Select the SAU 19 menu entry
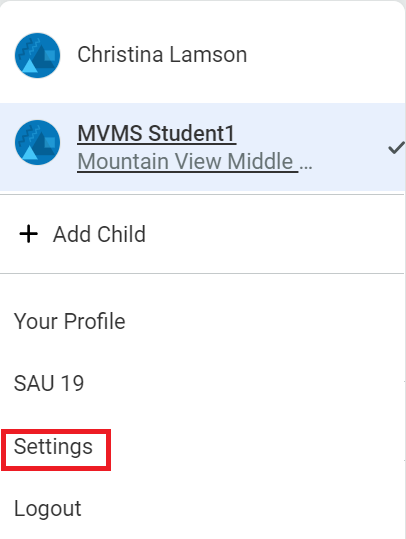The image size is (406, 539). coord(49,383)
